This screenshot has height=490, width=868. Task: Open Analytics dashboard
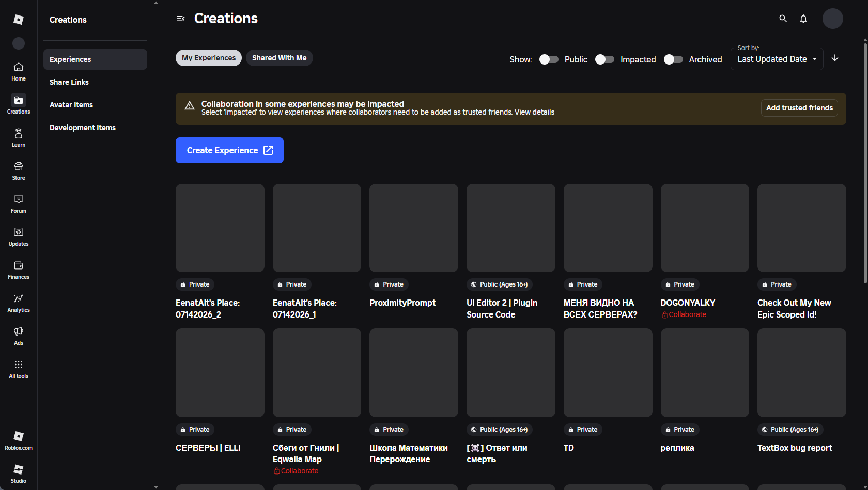coord(19,303)
